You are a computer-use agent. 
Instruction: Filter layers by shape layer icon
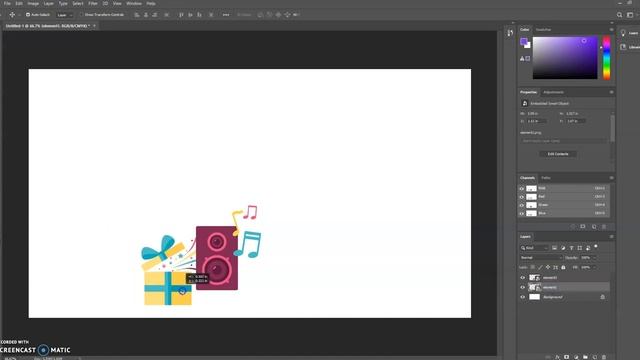(x=580, y=248)
